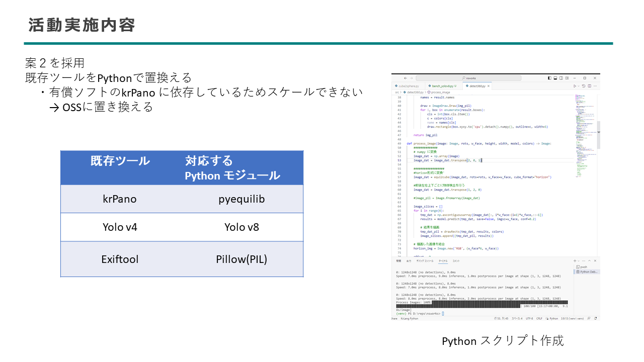Open the timeline history icon in editor toolbar
Viewport: 644px width, 362px height.
tap(584, 86)
